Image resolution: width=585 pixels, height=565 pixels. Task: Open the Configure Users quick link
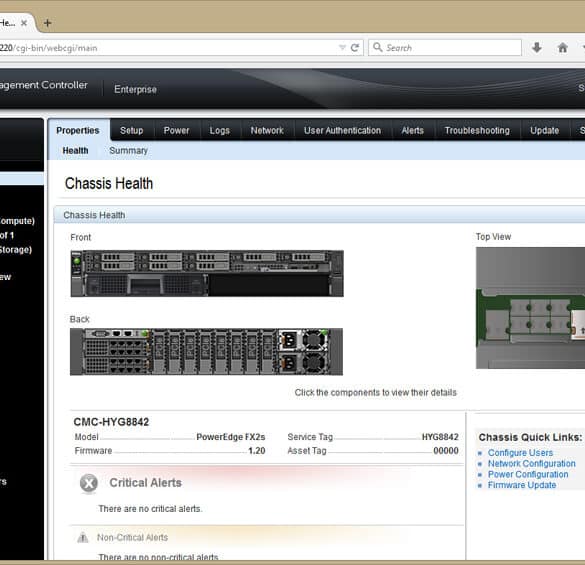point(520,453)
